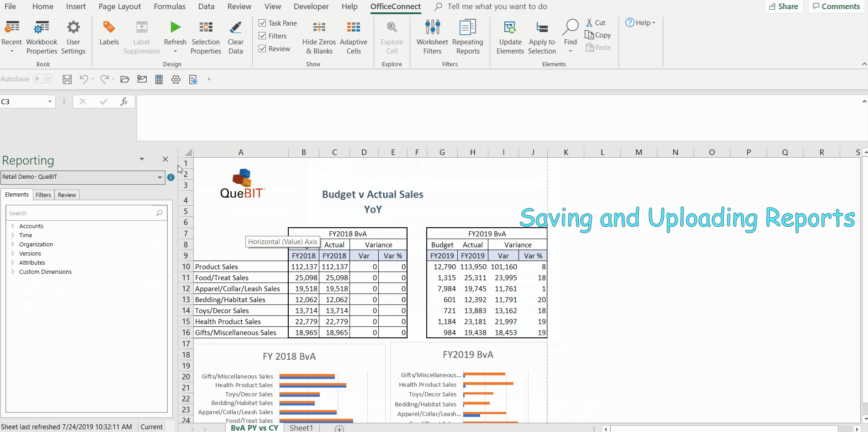Open the Developer menu

click(x=311, y=6)
